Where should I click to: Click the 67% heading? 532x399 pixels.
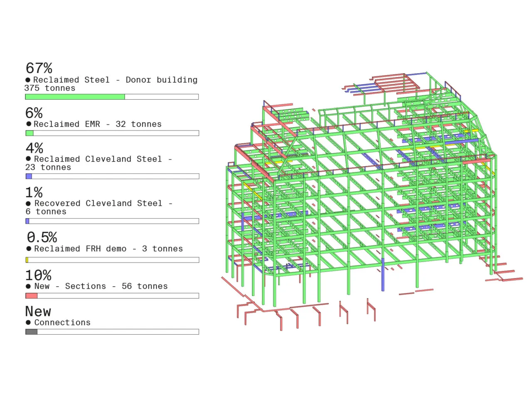pyautogui.click(x=39, y=68)
